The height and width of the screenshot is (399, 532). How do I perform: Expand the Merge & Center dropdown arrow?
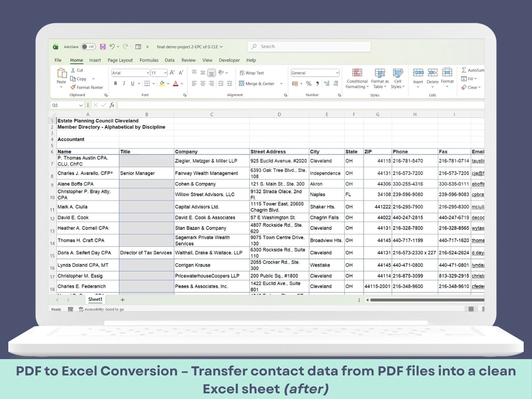point(282,84)
